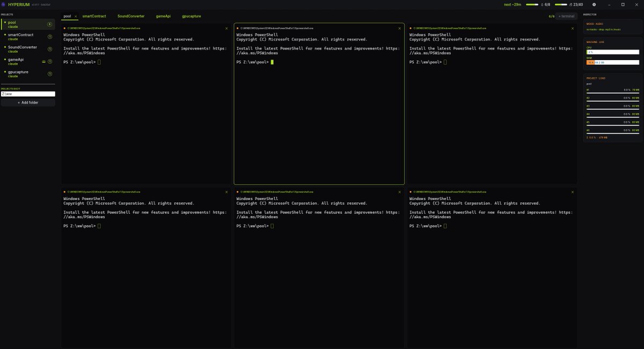Click the 6/8 progress bar
Viewport: 644px width, 349px height.
(532, 4)
